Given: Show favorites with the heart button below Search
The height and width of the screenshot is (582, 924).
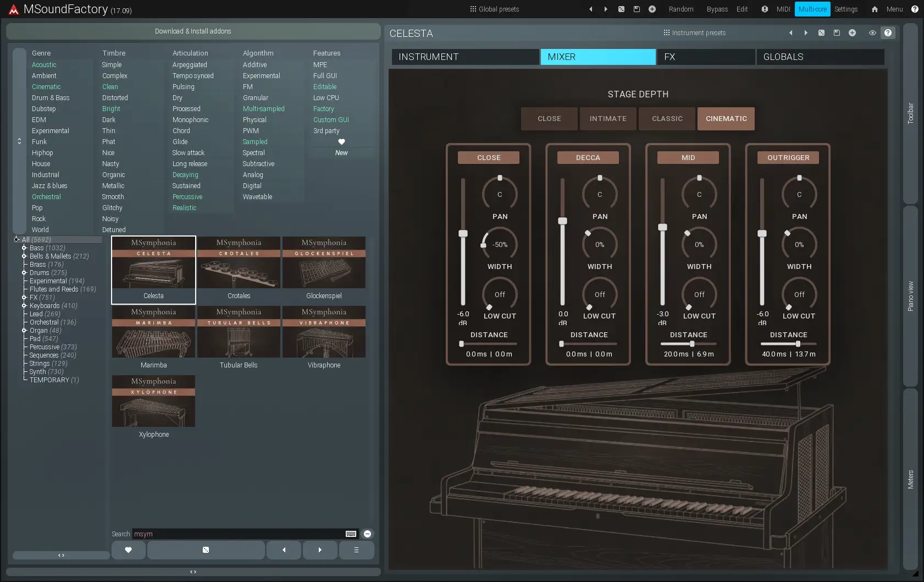Looking at the screenshot, I should pos(129,550).
